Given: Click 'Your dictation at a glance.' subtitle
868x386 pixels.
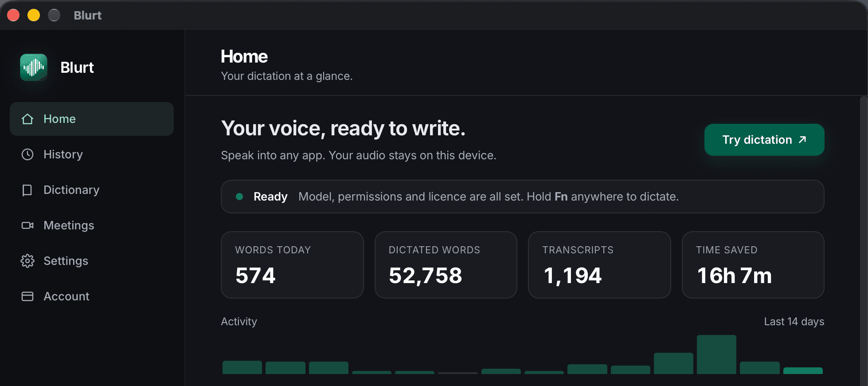Looking at the screenshot, I should 287,76.
